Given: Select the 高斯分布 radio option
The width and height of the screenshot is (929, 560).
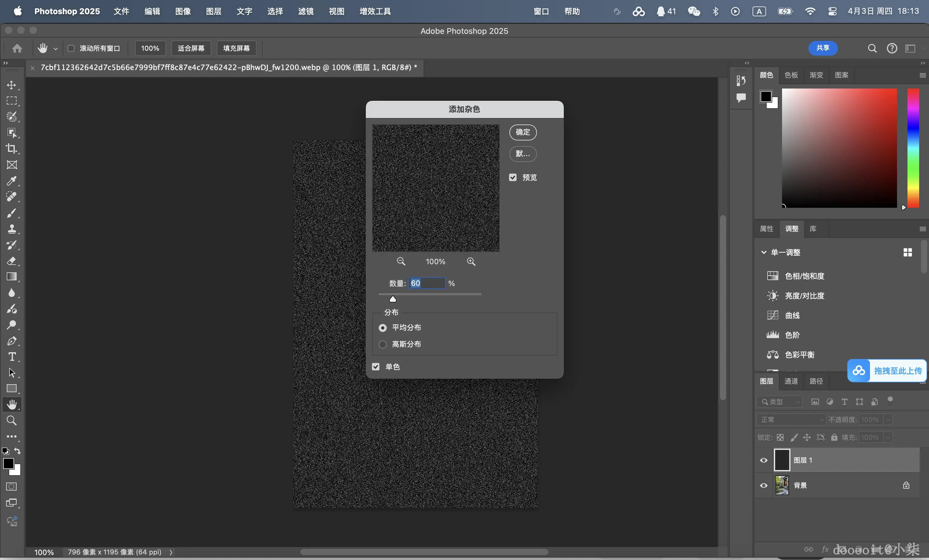Looking at the screenshot, I should [383, 345].
